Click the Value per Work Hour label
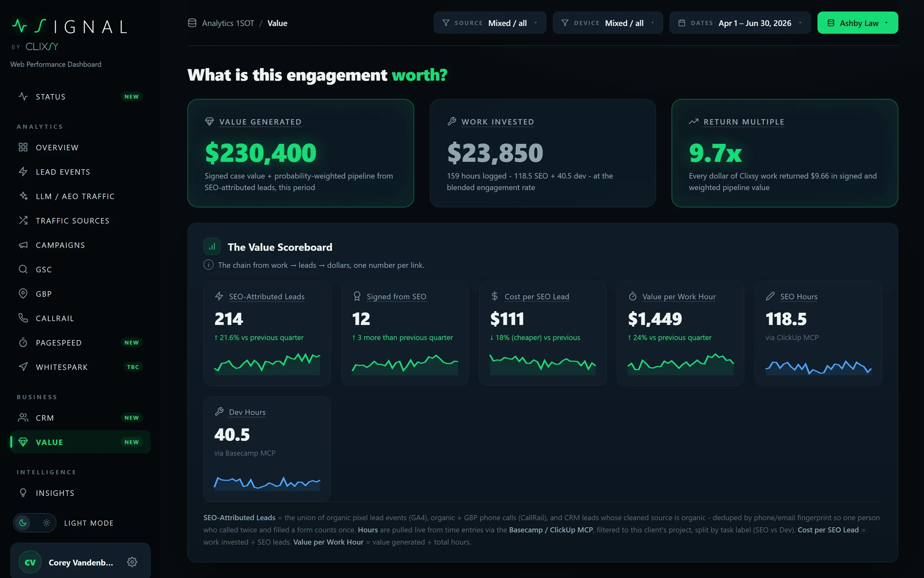 tap(679, 296)
